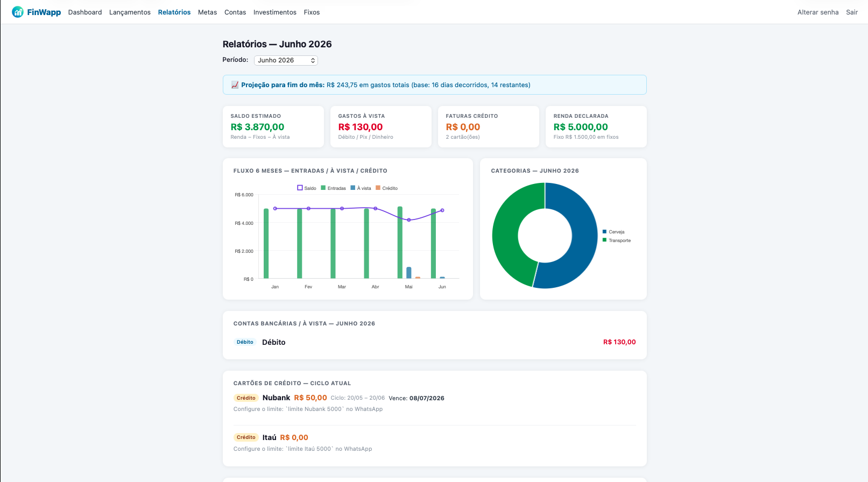Viewport: 868px width, 482px height.
Task: Click the 'Fixo R$ 1.500,00 em fixos' subtitle
Action: coord(586,137)
